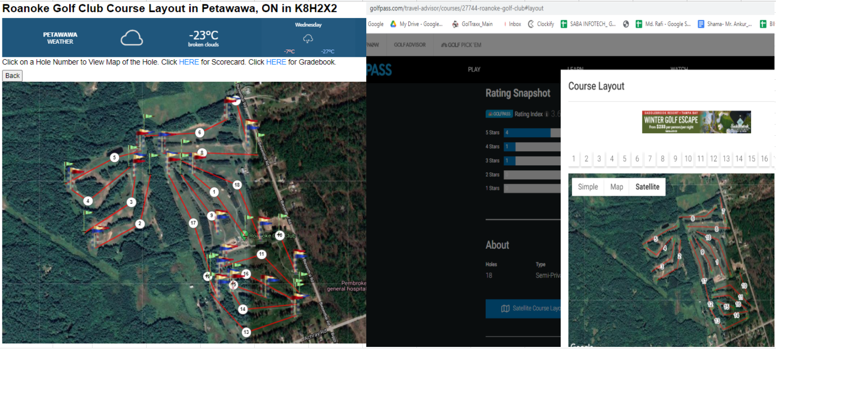Select hole 1 tab in Course Layout
The height and width of the screenshot is (416, 868).
(574, 159)
